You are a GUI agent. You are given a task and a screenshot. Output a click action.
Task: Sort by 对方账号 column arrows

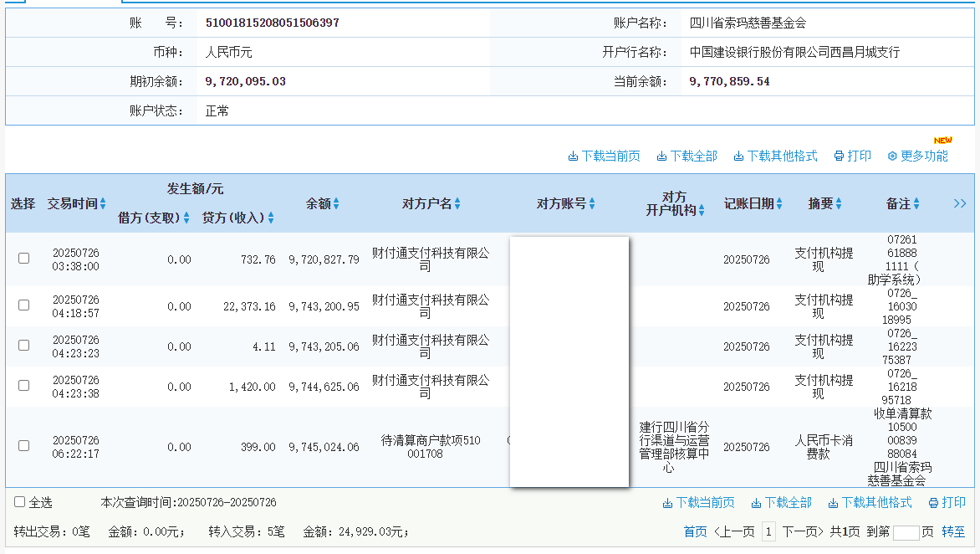592,204
